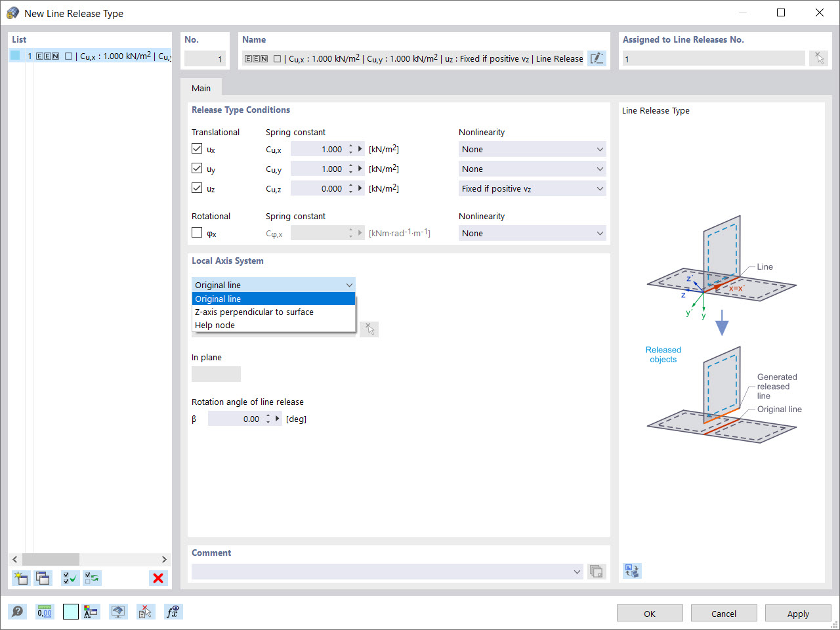Uncheck the uz translational release
The height and width of the screenshot is (630, 840).
tap(197, 188)
